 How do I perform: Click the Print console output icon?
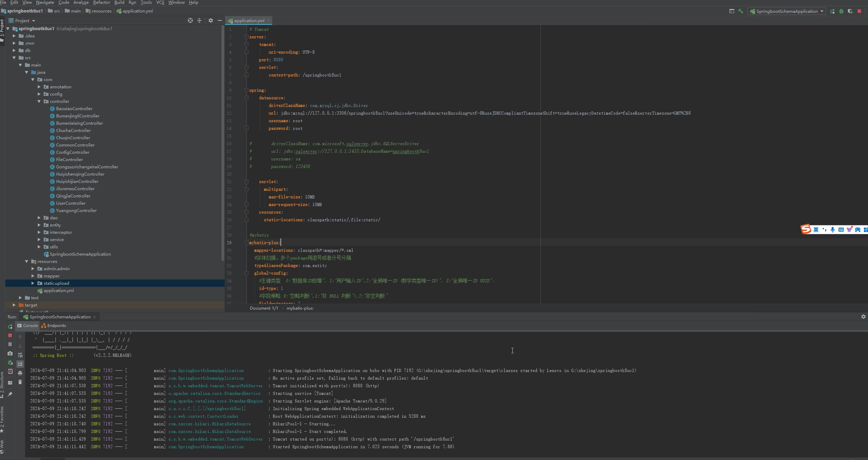20,373
